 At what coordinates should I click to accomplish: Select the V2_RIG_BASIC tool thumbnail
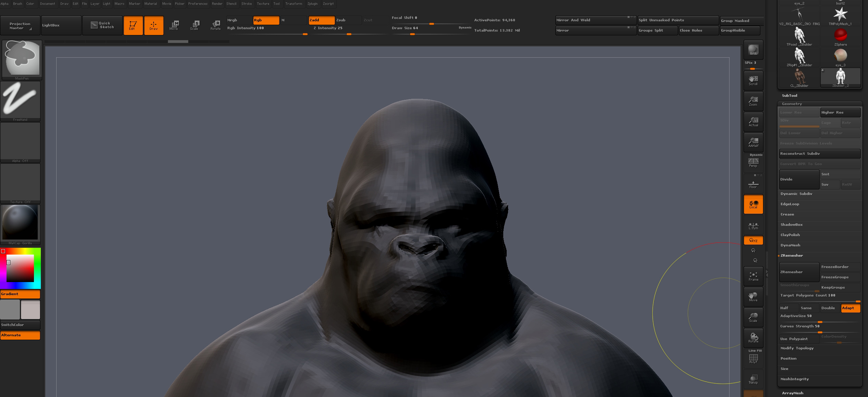click(799, 16)
